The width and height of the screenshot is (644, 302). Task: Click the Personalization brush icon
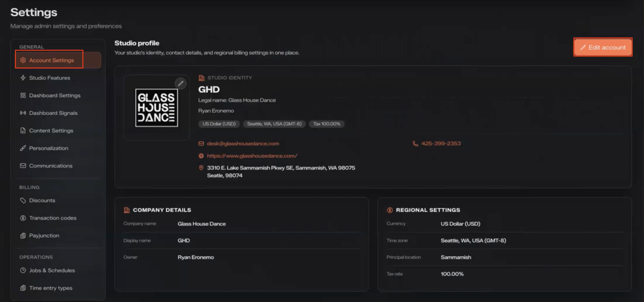[x=23, y=148]
